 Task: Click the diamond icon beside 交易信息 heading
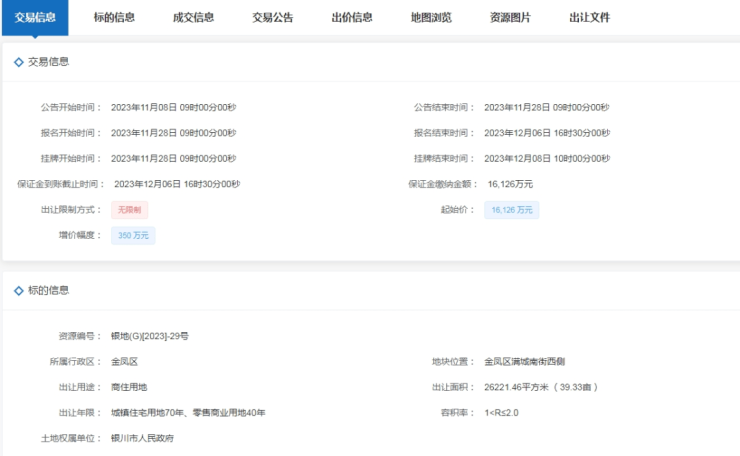click(x=18, y=62)
